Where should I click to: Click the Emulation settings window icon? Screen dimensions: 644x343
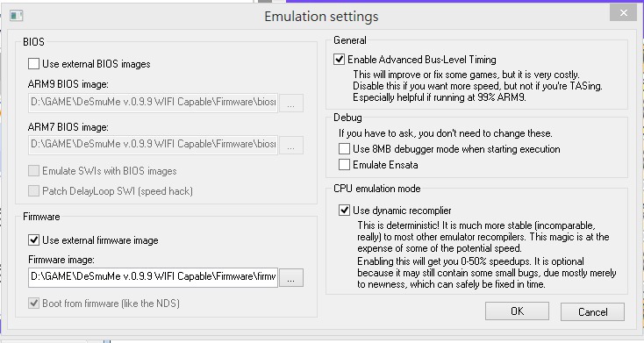tap(16, 16)
